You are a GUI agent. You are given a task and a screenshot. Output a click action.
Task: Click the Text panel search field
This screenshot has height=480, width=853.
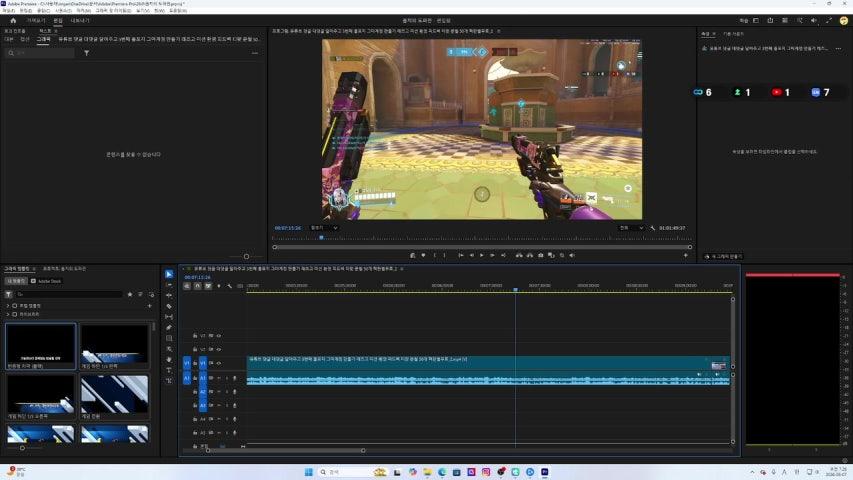(40, 53)
